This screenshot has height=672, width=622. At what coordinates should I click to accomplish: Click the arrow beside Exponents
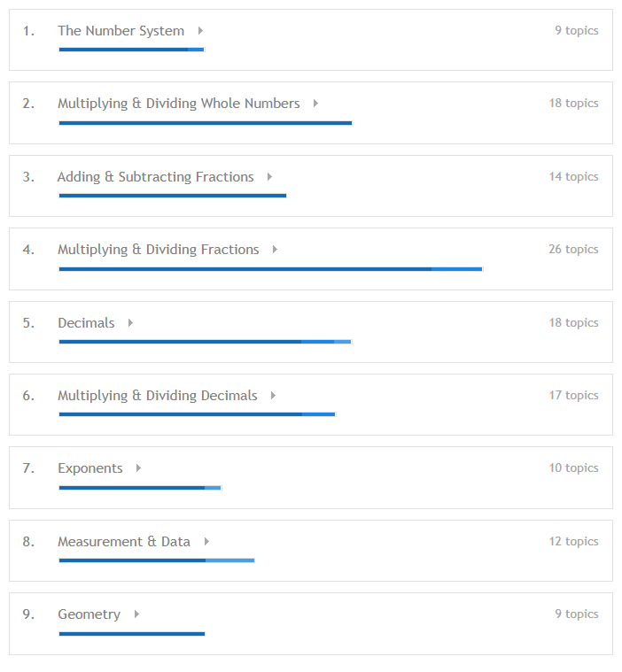pyautogui.click(x=138, y=468)
